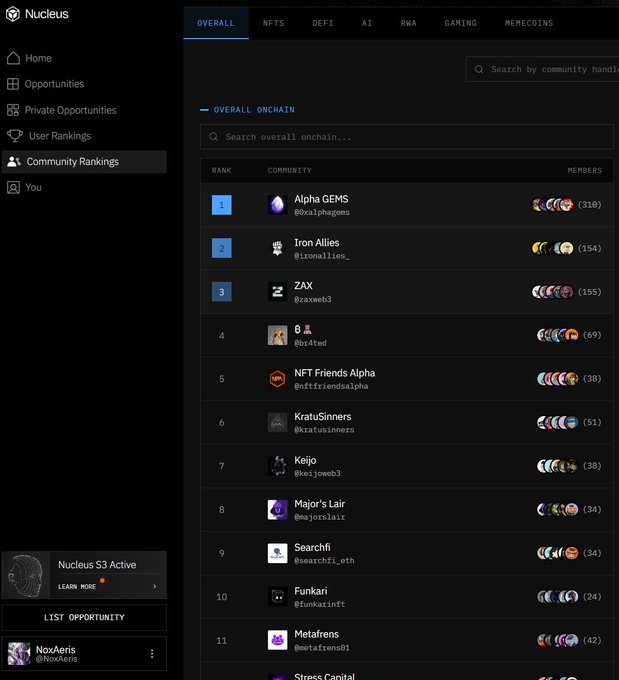Click the Metafrens community logo
This screenshot has height=680, width=619.
pos(278,640)
